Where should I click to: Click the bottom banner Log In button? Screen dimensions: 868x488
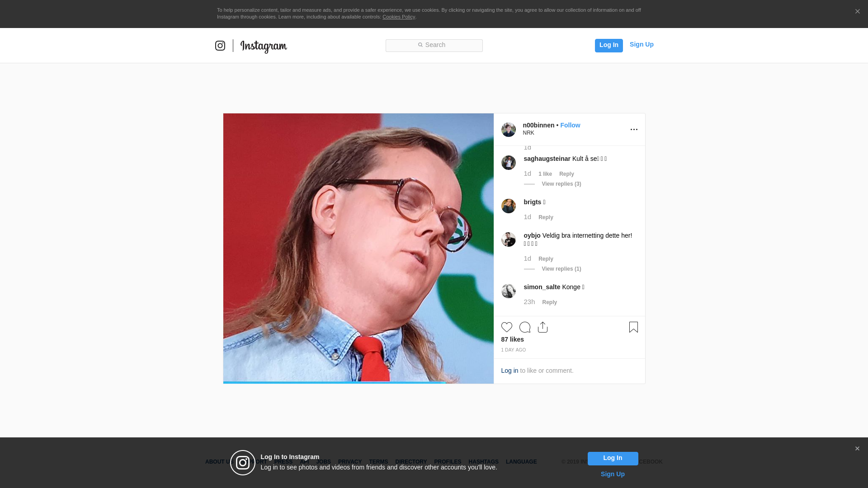coord(613,459)
